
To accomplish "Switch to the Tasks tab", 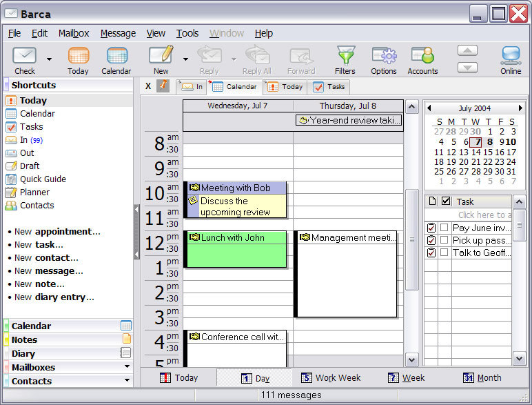I will pyautogui.click(x=329, y=87).
